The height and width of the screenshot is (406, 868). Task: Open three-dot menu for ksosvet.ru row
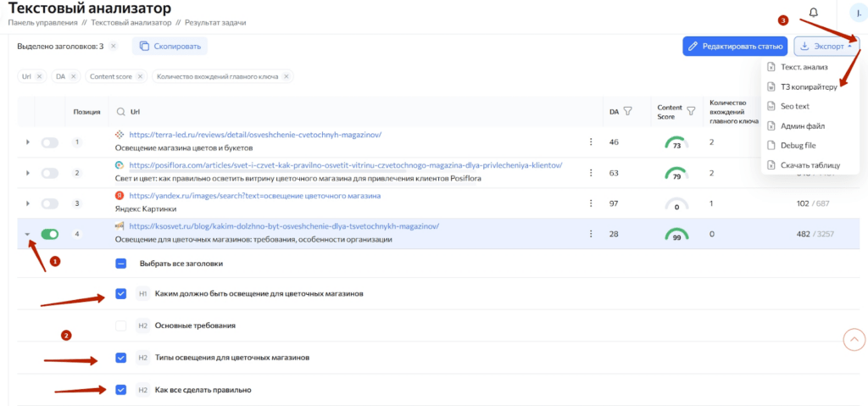tap(591, 234)
